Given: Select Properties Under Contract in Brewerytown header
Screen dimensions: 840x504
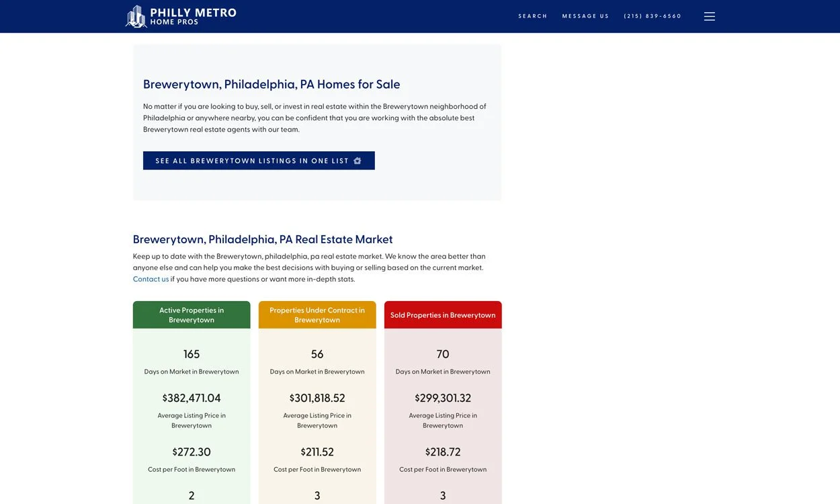Looking at the screenshot, I should 317,315.
